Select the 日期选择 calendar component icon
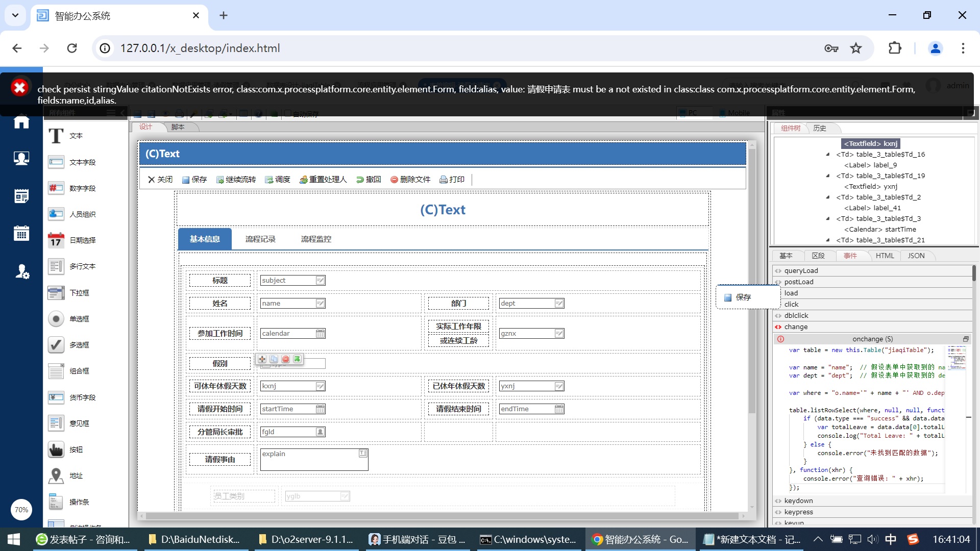Viewport: 980px width, 551px height. click(56, 240)
